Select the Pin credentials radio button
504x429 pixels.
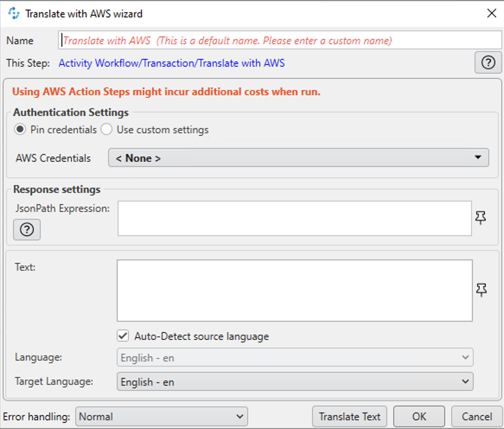(x=20, y=130)
